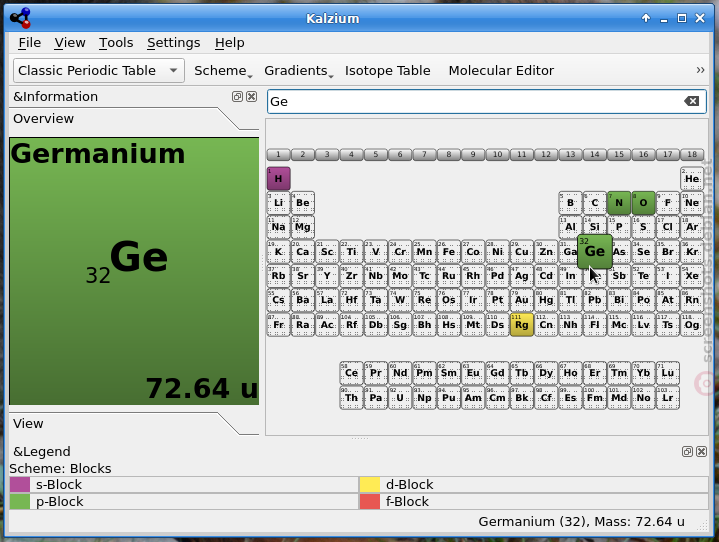Screen dimensions: 719x542
Task: Select the Silver (Ag) element tile
Action: tap(521, 276)
